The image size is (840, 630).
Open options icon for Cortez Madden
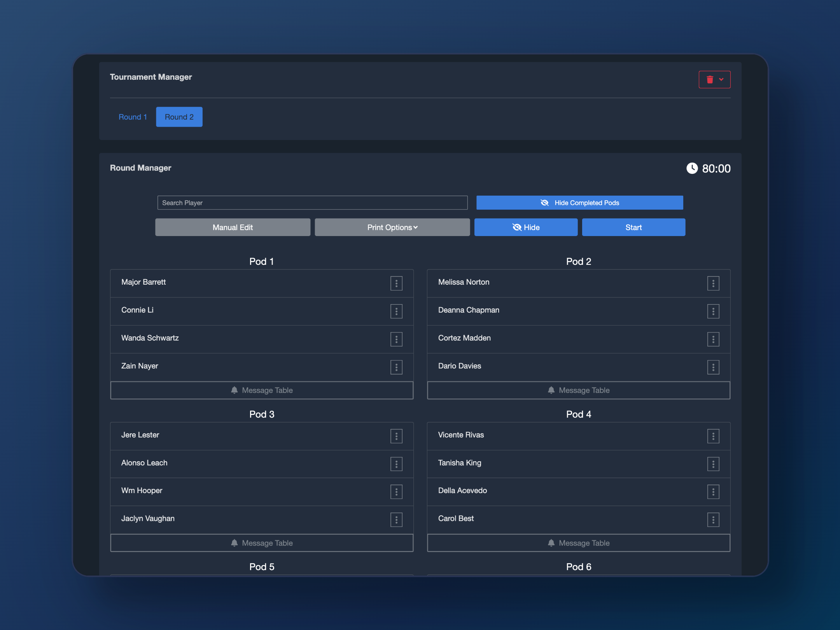[x=713, y=339]
